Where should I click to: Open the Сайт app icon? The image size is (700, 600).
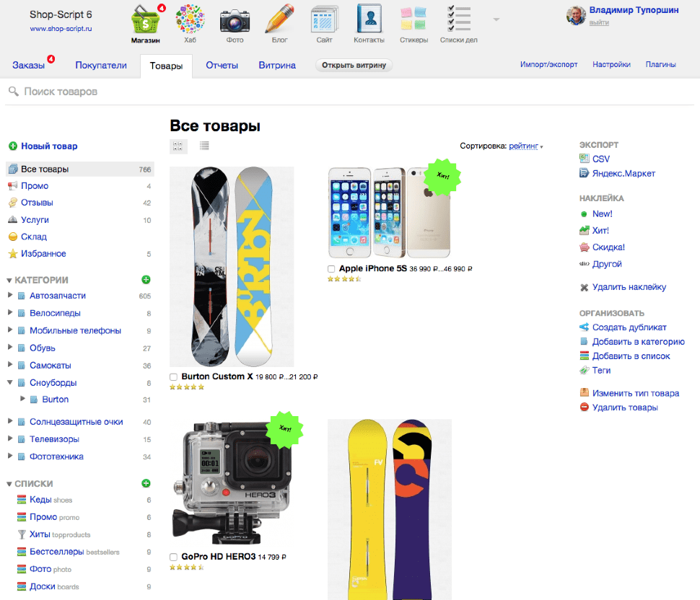click(325, 19)
